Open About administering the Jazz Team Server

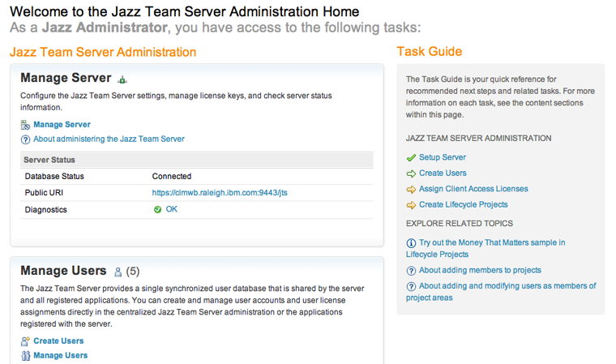109,139
